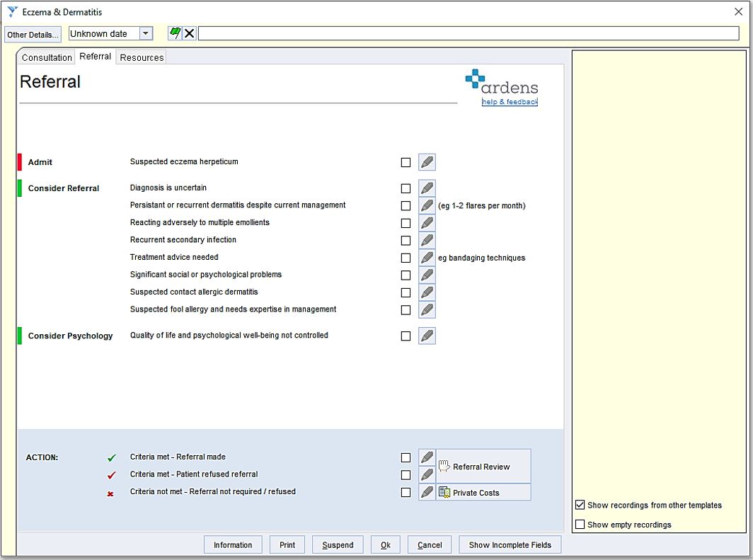The width and height of the screenshot is (753, 560).
Task: Confirm with the Ok button
Action: (x=385, y=544)
